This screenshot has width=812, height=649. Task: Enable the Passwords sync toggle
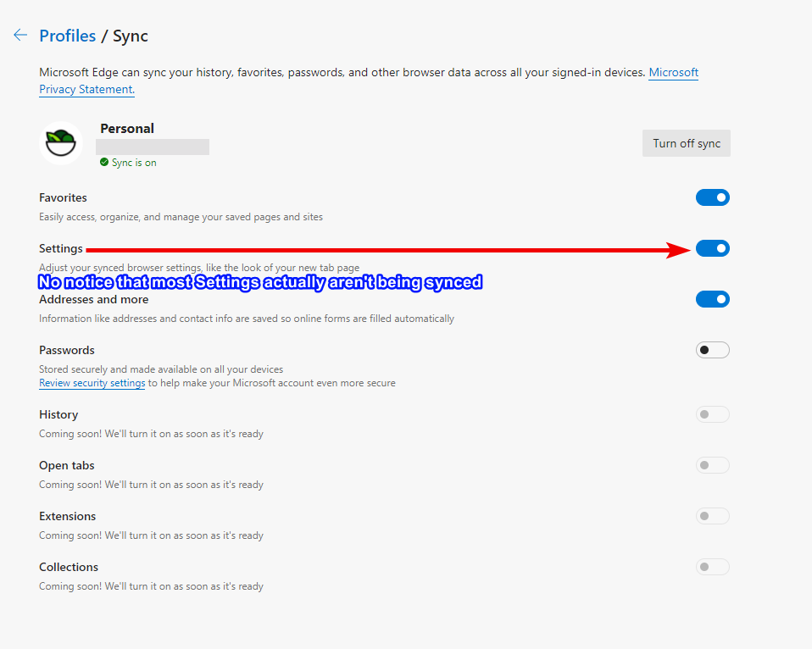712,350
